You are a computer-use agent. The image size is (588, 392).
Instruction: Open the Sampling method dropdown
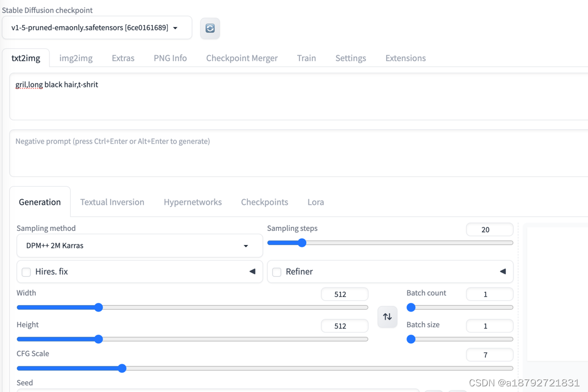139,246
